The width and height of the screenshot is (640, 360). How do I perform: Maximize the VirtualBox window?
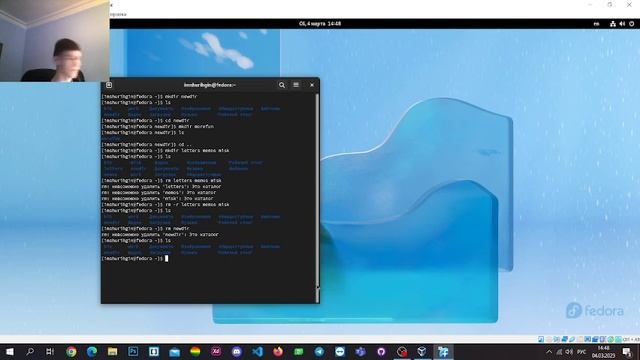(x=609, y=4)
